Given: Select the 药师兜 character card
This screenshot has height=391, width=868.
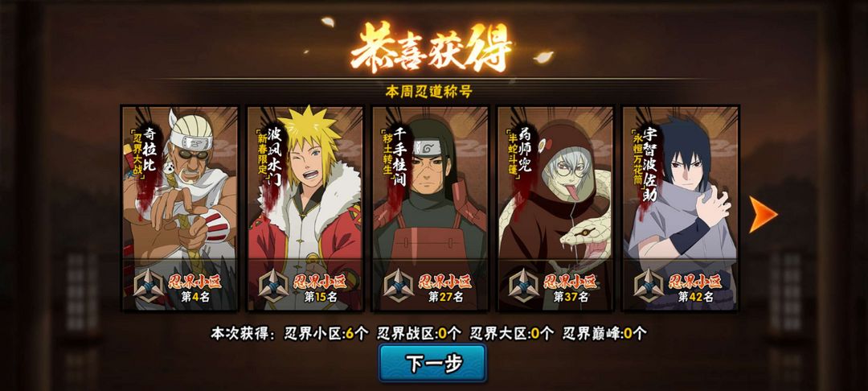Looking at the screenshot, I should point(555,208).
